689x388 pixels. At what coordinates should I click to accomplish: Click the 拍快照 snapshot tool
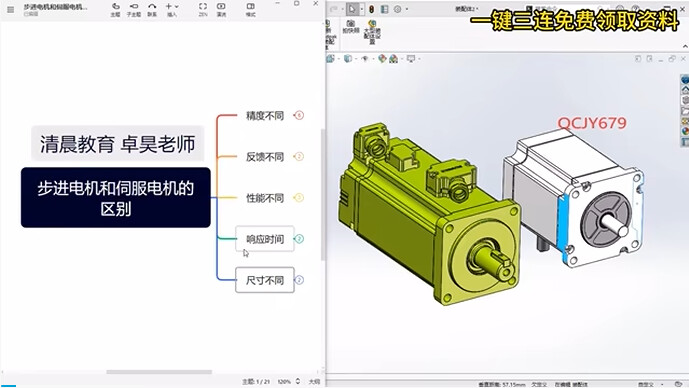351,26
